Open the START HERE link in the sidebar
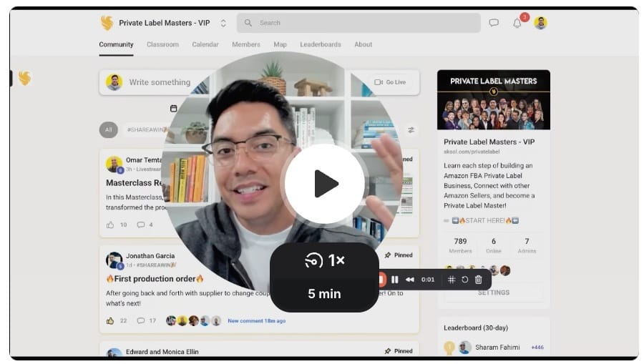The width and height of the screenshot is (644, 364). (485, 220)
